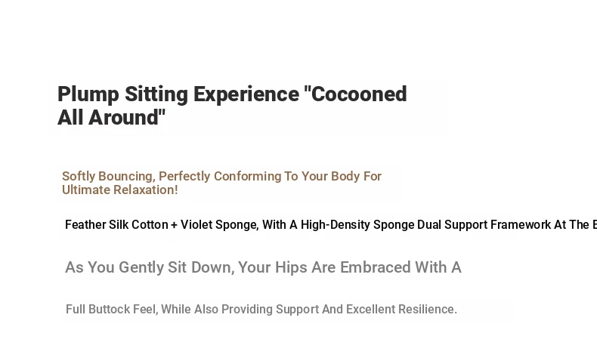Select the "Excellent Resilience." words
The image size is (597, 364).
point(401,310)
